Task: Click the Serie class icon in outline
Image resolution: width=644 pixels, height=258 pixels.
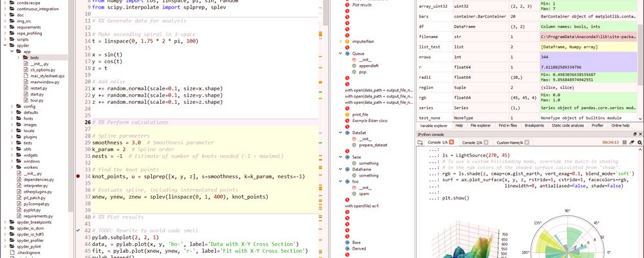Action: point(348,157)
